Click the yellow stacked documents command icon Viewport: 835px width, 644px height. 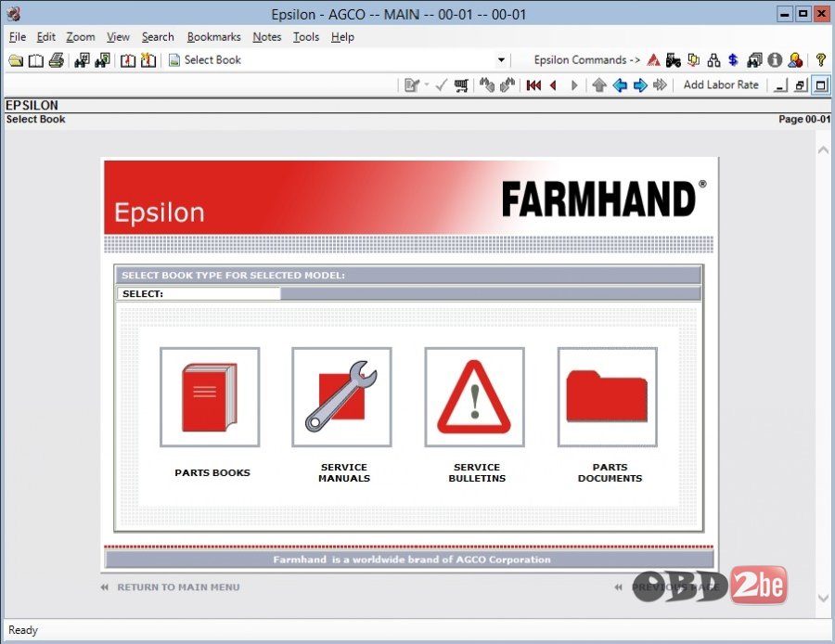[x=693, y=60]
